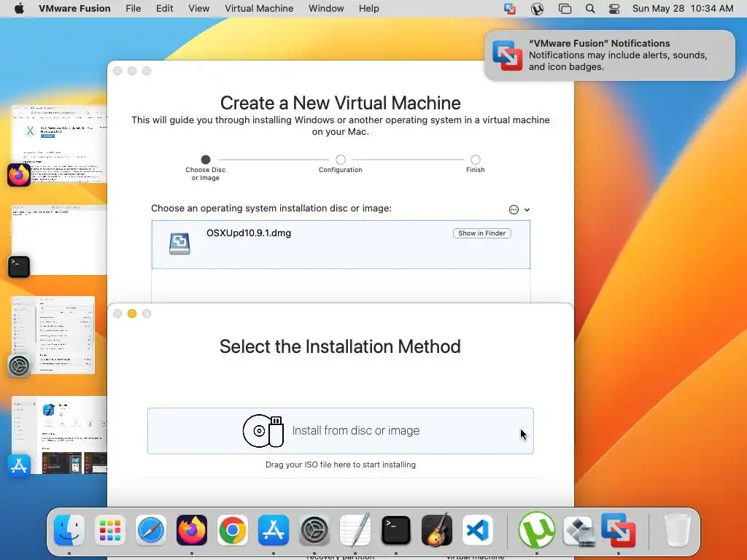Open Launchpad from the Dock

click(110, 530)
